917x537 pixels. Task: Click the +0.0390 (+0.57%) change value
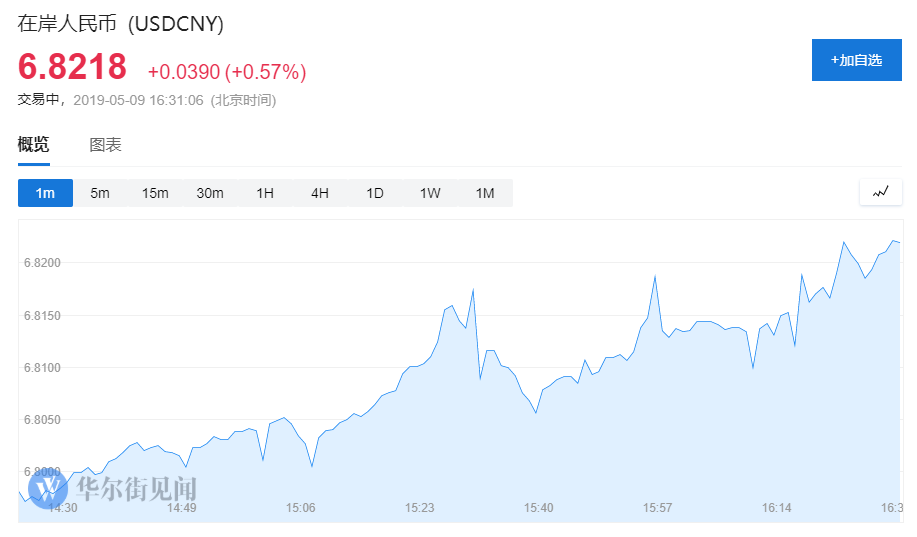click(x=227, y=72)
